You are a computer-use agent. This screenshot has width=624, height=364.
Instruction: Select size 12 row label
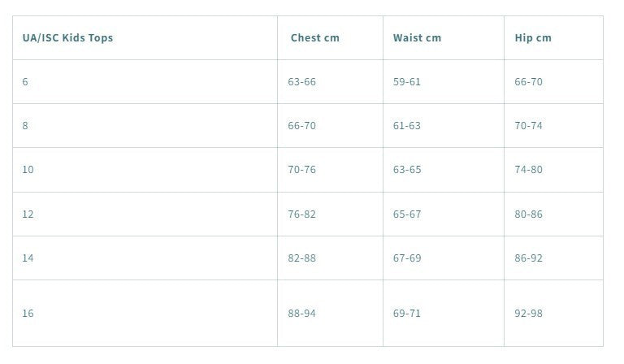(x=28, y=214)
